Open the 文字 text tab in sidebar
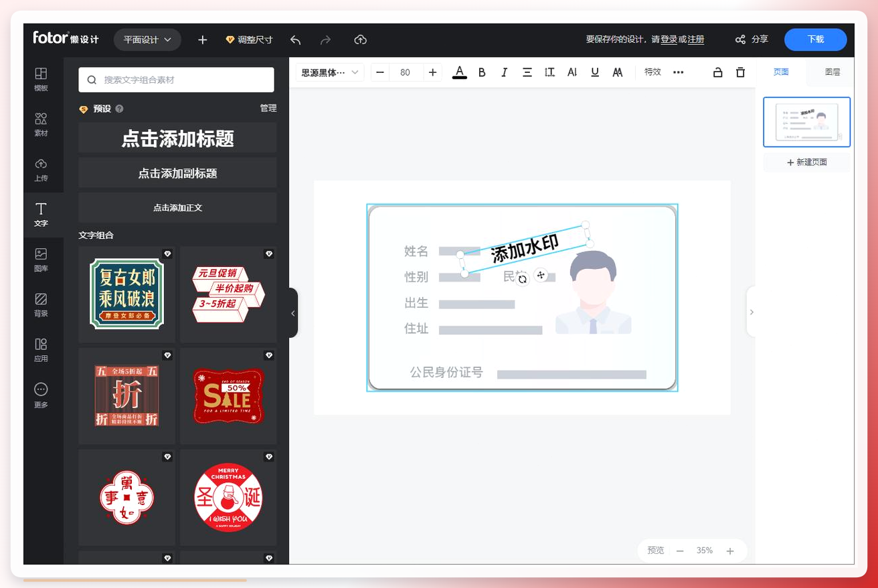The image size is (878, 588). coord(41,215)
